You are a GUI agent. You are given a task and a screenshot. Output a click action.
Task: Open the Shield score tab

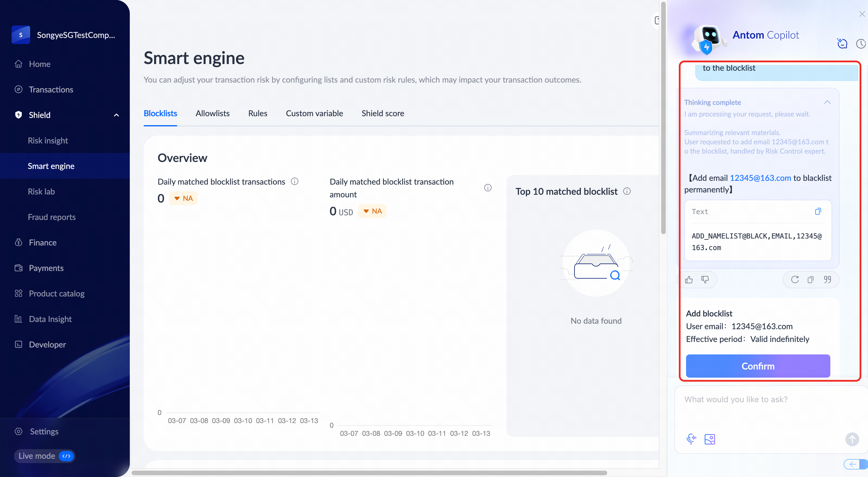[x=382, y=113]
